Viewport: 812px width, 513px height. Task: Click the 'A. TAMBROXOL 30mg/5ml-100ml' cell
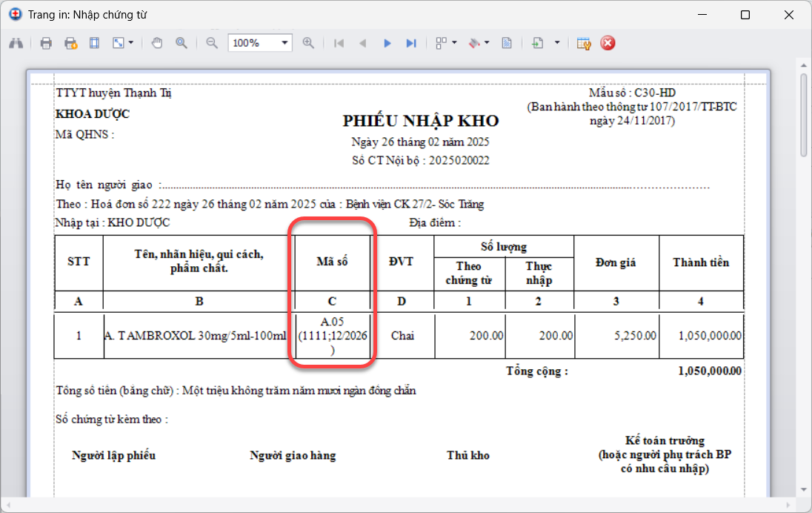click(196, 336)
